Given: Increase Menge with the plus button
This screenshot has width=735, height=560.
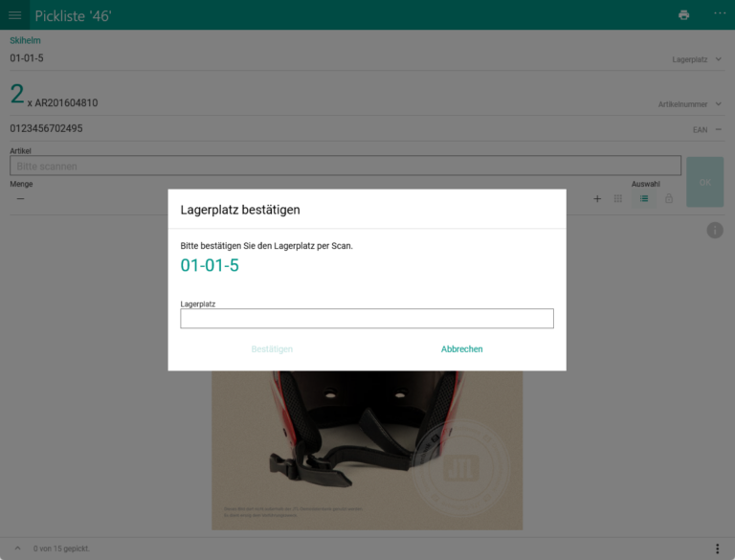Looking at the screenshot, I should (x=597, y=198).
